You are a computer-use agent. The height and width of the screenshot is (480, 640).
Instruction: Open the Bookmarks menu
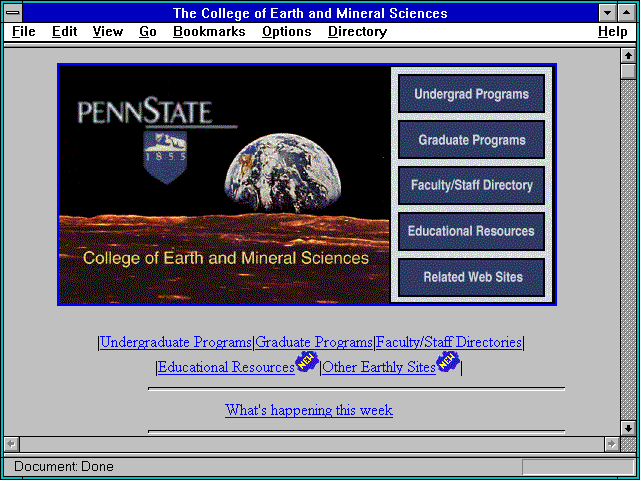point(209,32)
